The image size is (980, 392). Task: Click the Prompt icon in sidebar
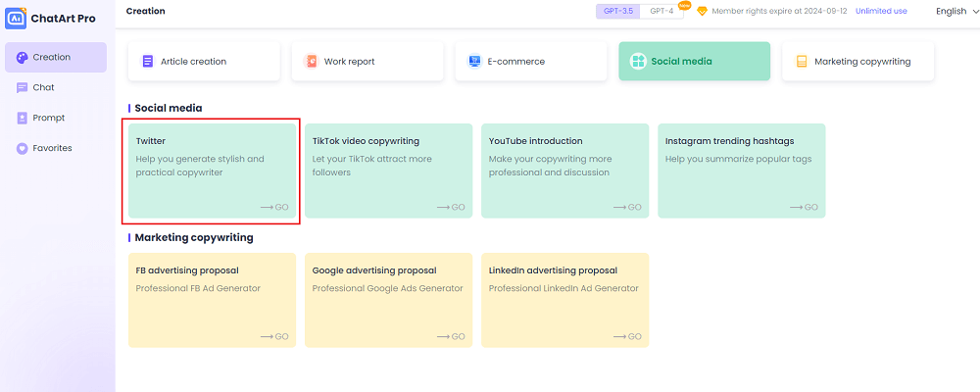[x=22, y=118]
